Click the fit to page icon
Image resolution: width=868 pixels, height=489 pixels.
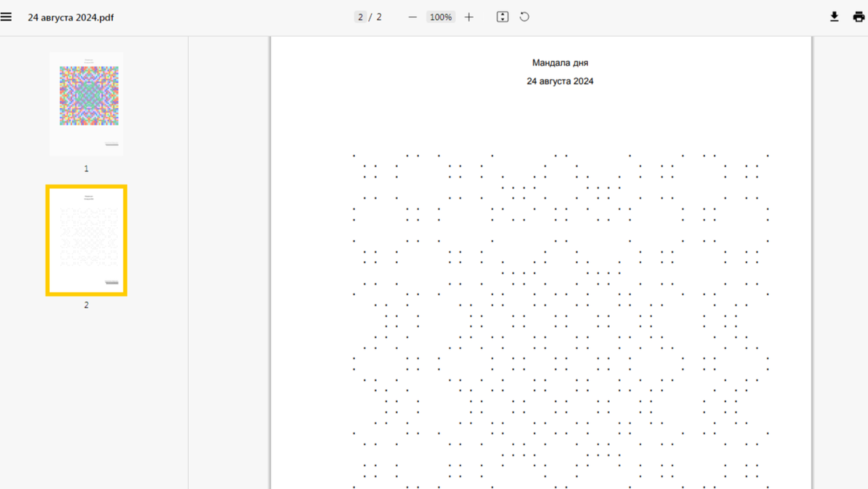pyautogui.click(x=503, y=17)
